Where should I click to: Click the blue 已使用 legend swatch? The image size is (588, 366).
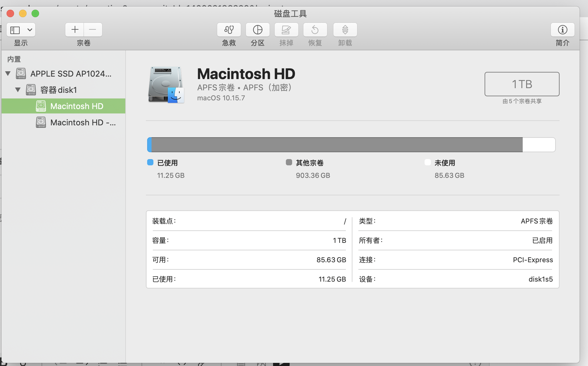pos(150,162)
